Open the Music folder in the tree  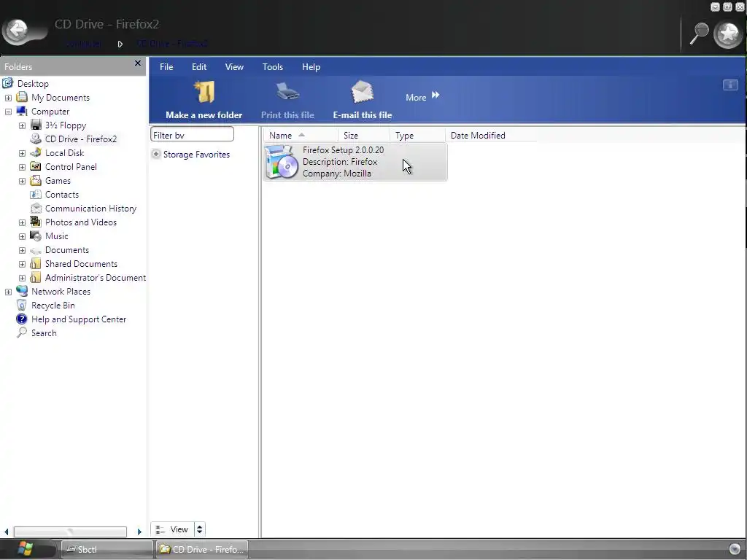56,236
